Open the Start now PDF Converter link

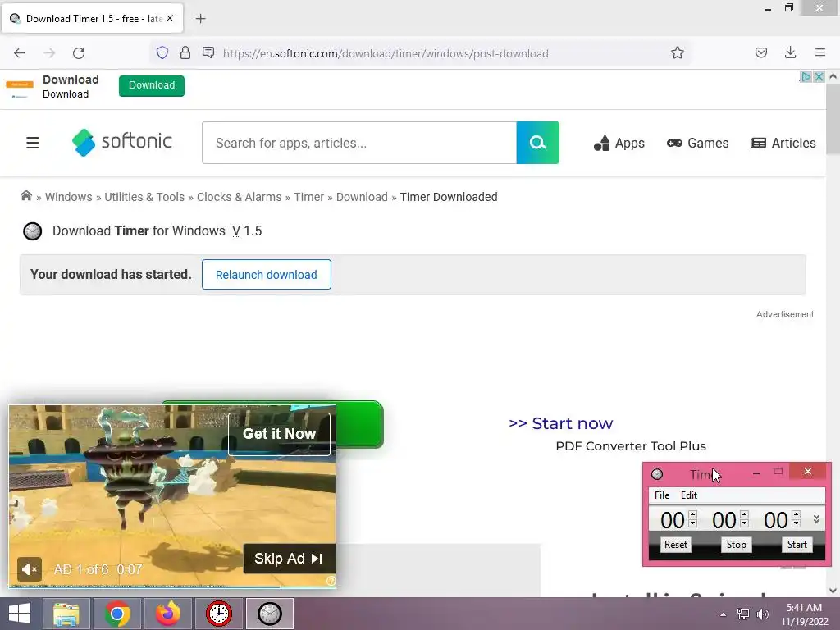[560, 423]
